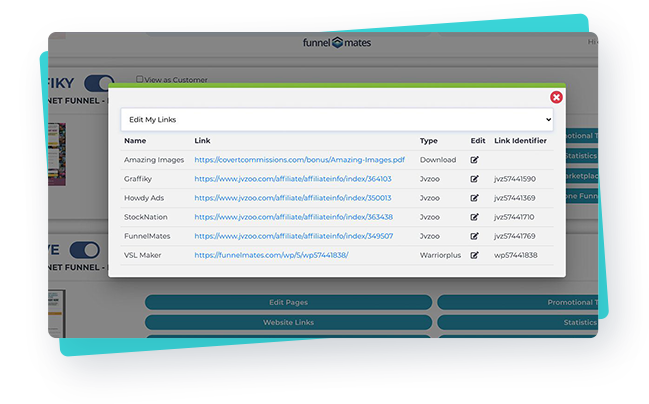Viewport: 649px width, 404px height.
Task: Click the Edit Pages button
Action: pyautogui.click(x=288, y=302)
